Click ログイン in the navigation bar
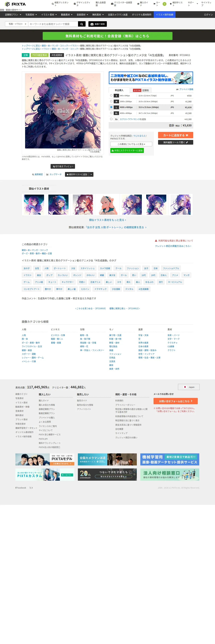Screen dimensions: 215x644 click(x=208, y=15)
